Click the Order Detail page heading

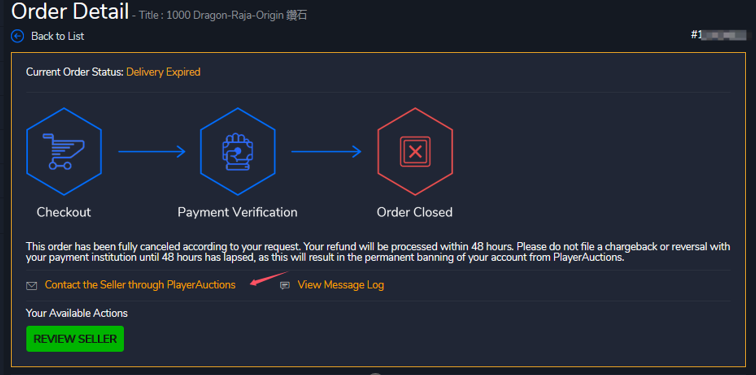70,12
